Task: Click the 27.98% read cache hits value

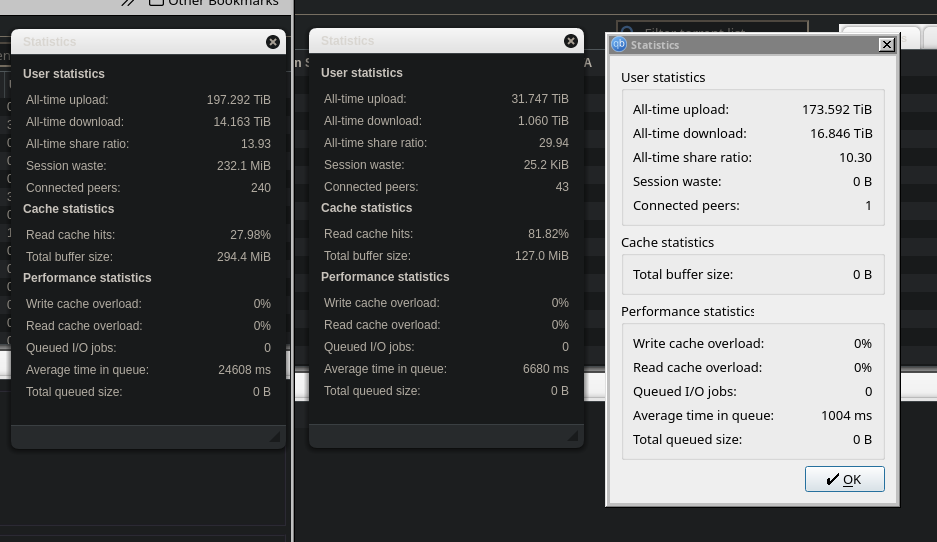Action: (250, 235)
